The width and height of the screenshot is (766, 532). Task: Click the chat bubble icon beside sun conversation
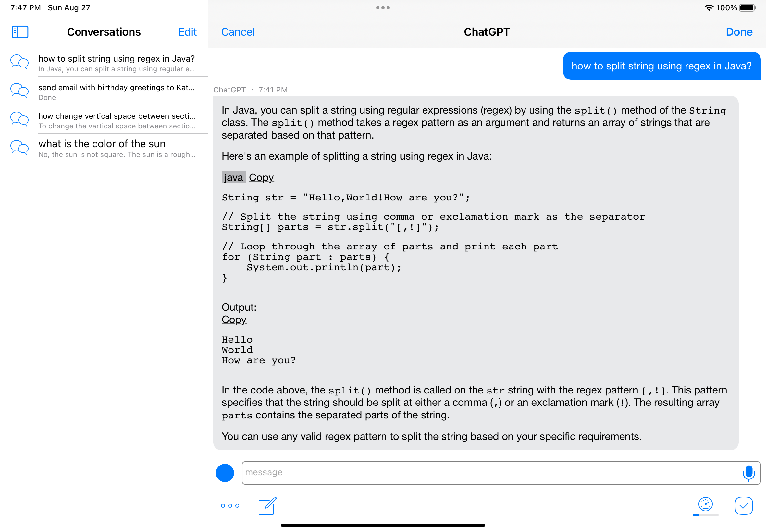(19, 148)
